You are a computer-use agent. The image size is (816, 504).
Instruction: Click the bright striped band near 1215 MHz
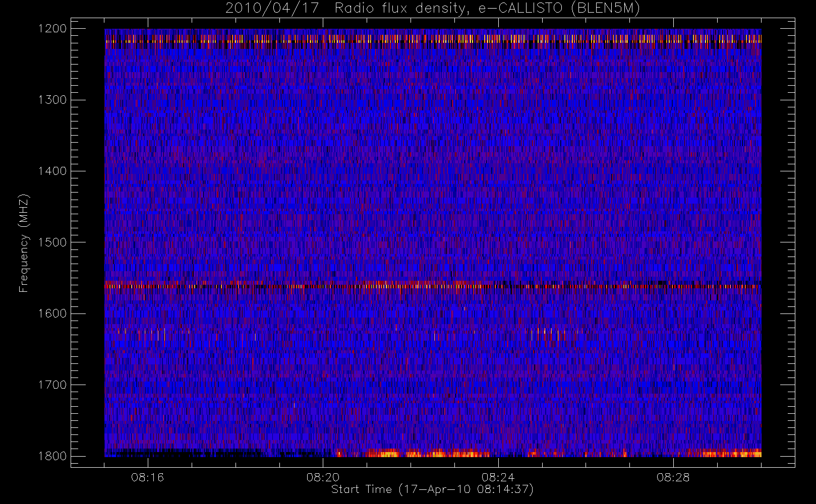(x=433, y=39)
